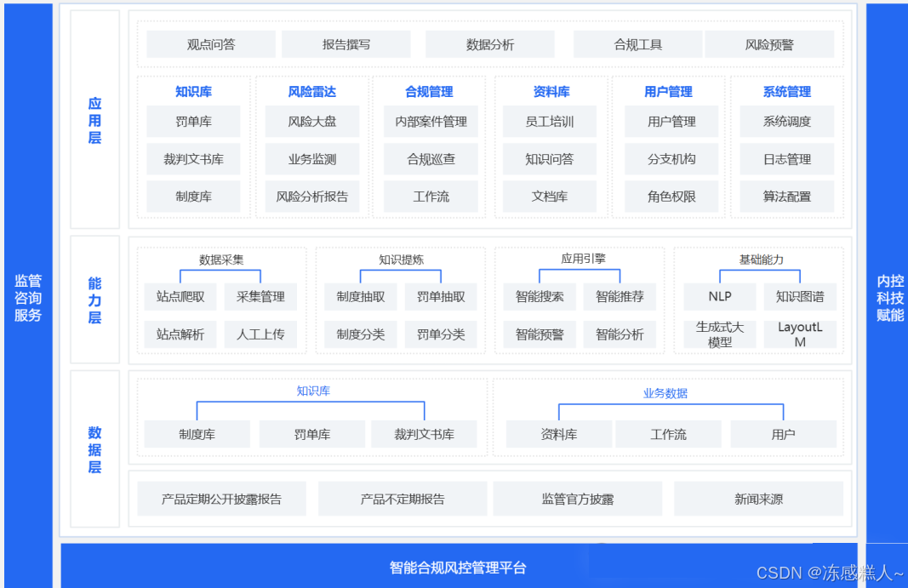Switch to the 数据层 layer tab
This screenshot has height=588, width=908.
pos(95,449)
